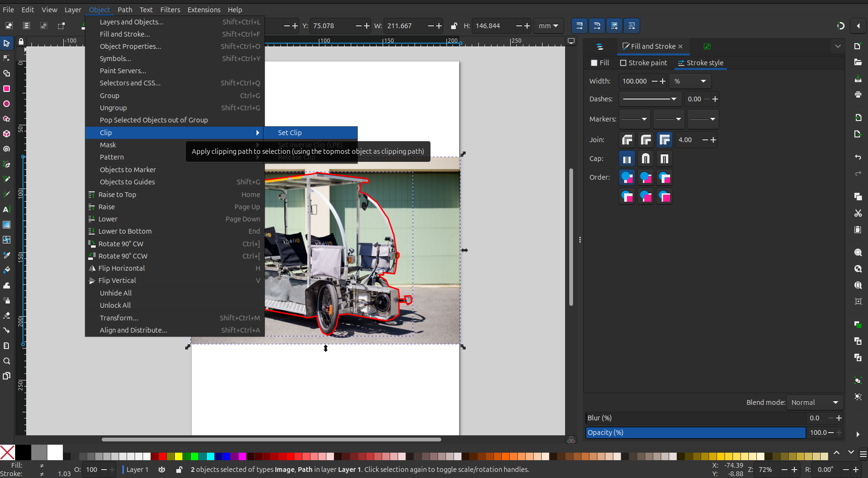This screenshot has width=868, height=478.
Task: Close the Fill and Stroke tab
Action: (680, 46)
